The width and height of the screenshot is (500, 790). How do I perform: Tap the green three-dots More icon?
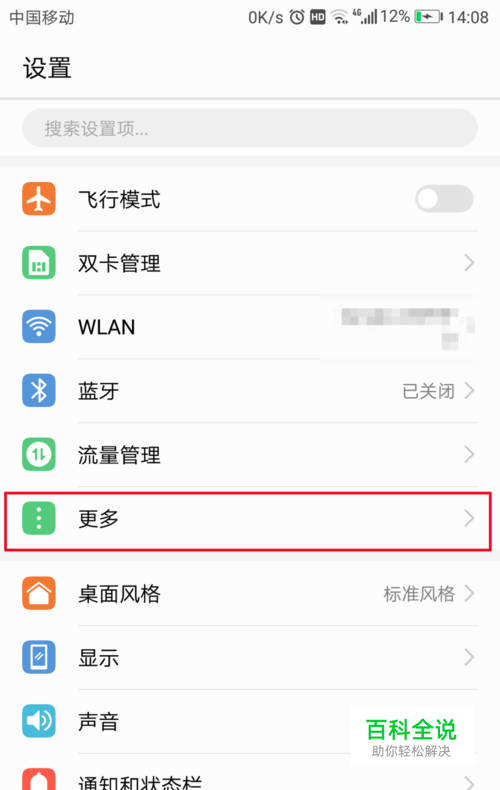[39, 518]
